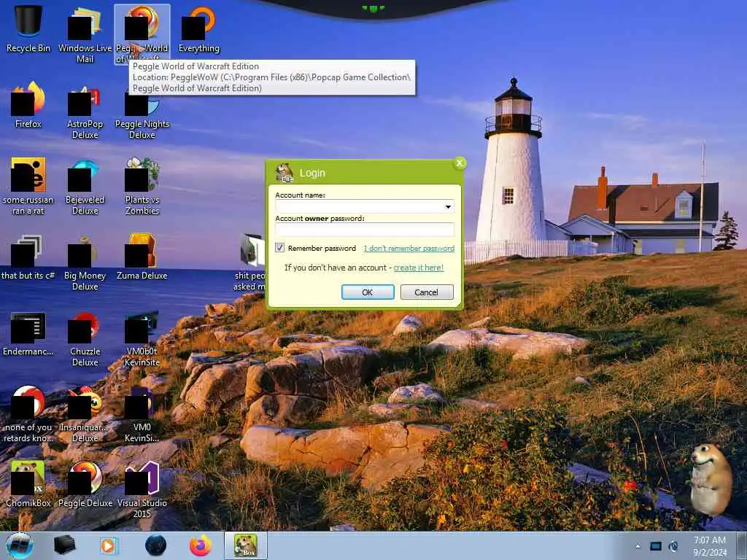Image resolution: width=747 pixels, height=560 pixels.
Task: Click inside the Account name field
Action: [x=365, y=206]
